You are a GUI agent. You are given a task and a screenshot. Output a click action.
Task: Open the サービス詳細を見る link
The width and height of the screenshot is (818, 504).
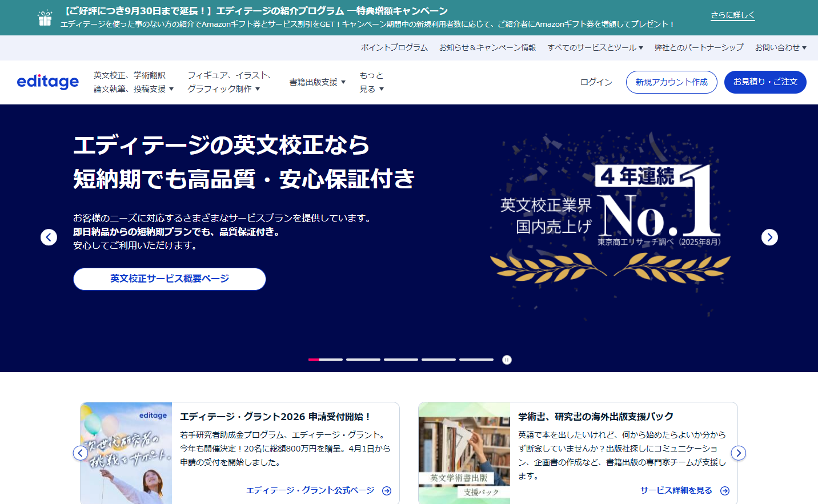tap(676, 490)
